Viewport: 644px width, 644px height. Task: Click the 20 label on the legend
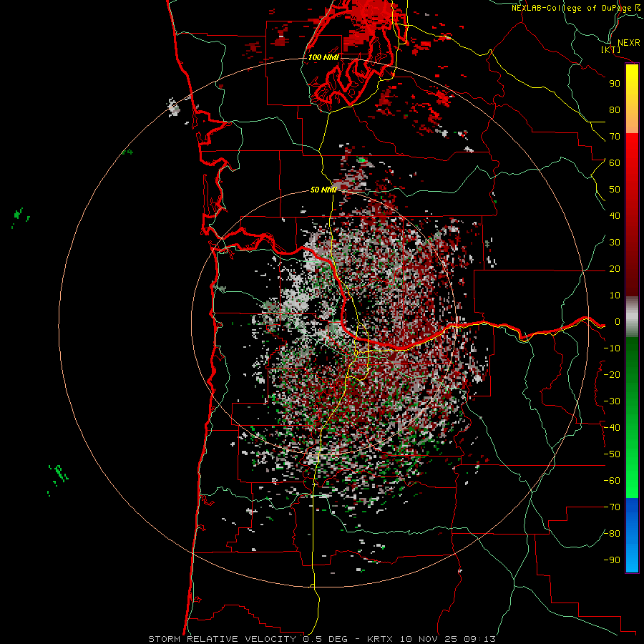tap(615, 269)
